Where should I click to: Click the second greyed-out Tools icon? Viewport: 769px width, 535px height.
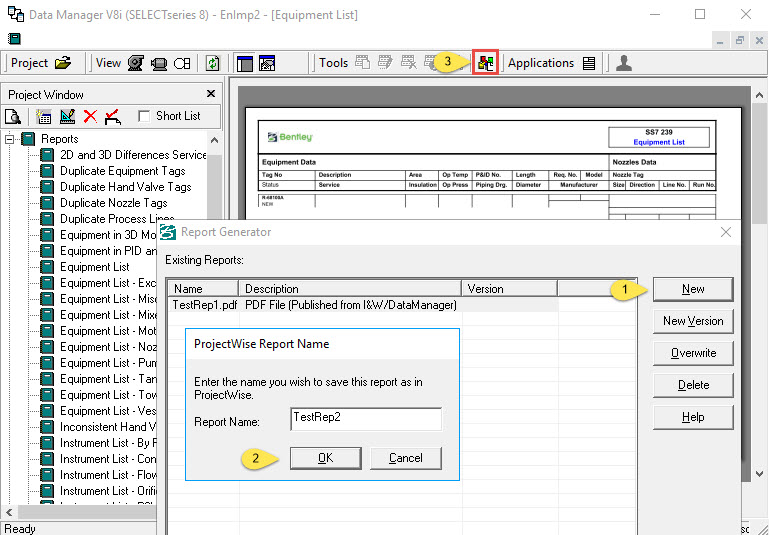[x=385, y=63]
